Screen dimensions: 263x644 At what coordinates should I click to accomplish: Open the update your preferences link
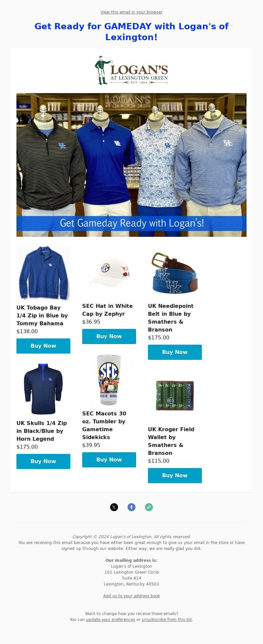110,620
